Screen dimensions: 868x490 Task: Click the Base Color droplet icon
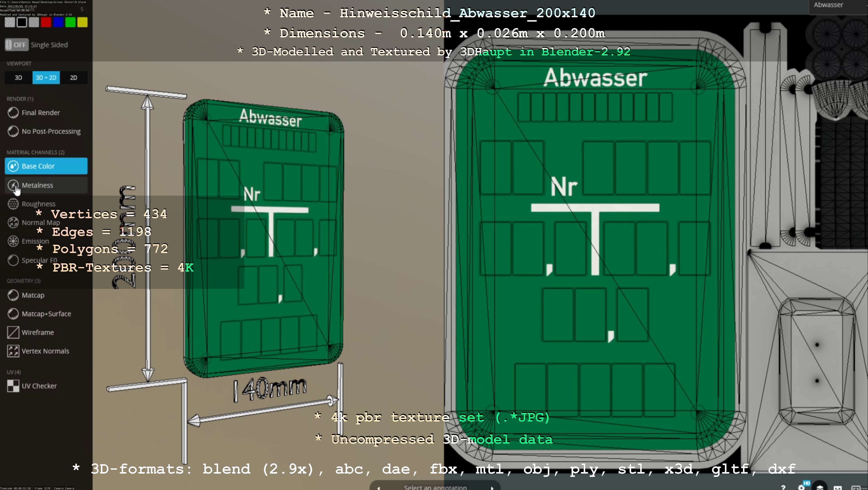13,166
